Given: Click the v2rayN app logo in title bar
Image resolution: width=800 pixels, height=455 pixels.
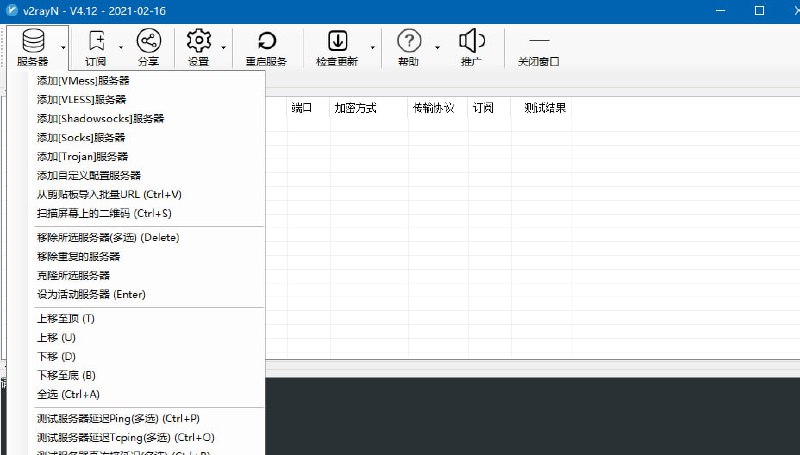Looking at the screenshot, I should [11, 10].
